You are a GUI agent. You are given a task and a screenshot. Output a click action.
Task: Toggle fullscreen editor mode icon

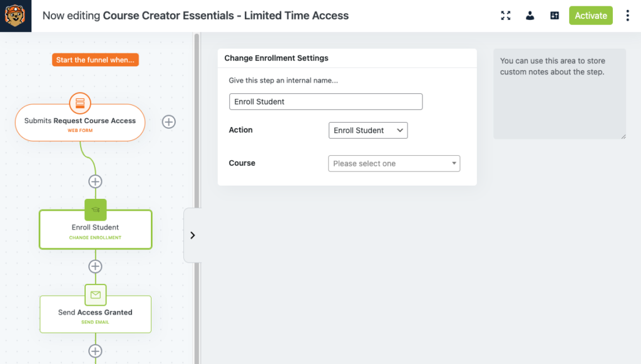[x=506, y=16]
